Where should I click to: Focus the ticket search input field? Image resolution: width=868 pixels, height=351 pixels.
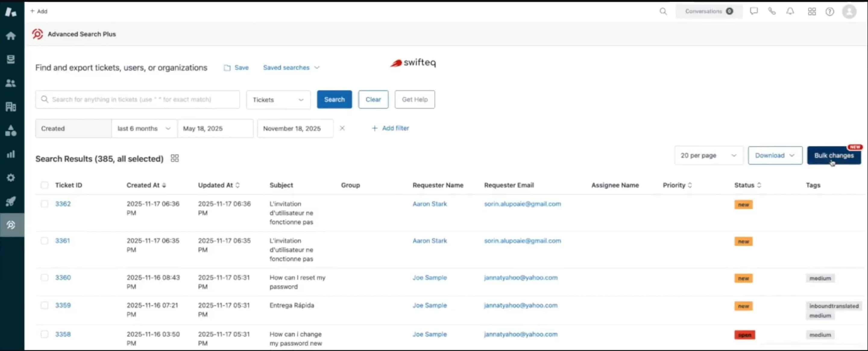point(137,100)
